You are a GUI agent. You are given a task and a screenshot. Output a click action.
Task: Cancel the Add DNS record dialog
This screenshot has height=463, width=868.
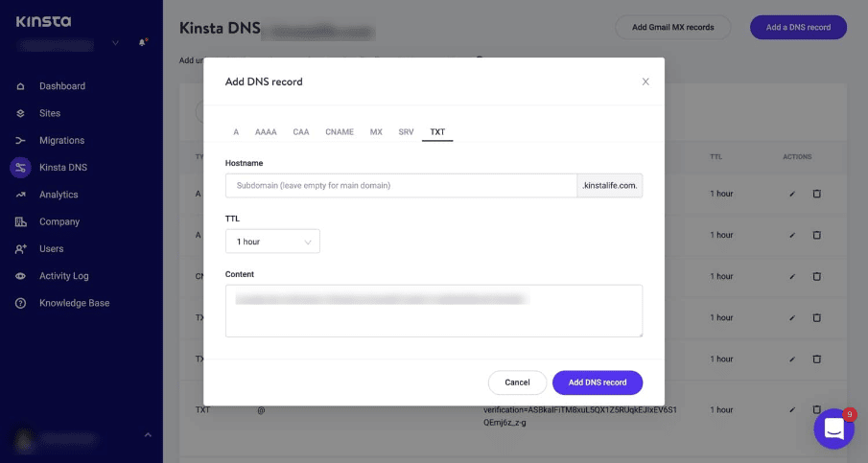(x=517, y=382)
